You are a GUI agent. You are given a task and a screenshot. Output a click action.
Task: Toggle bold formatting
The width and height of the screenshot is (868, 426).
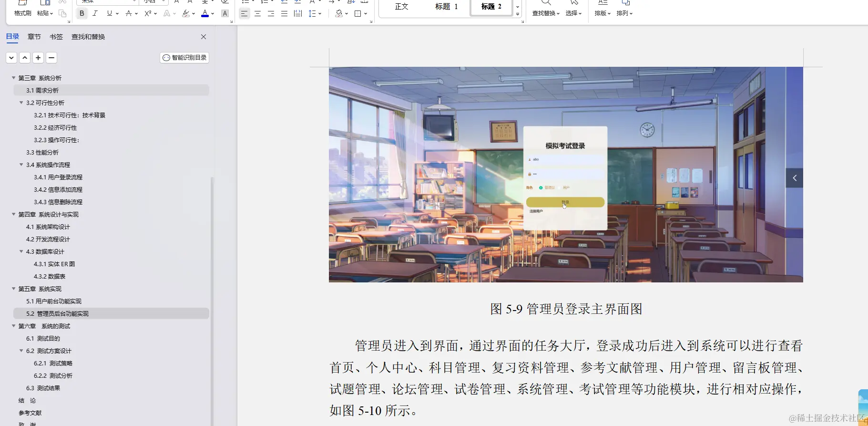click(82, 13)
